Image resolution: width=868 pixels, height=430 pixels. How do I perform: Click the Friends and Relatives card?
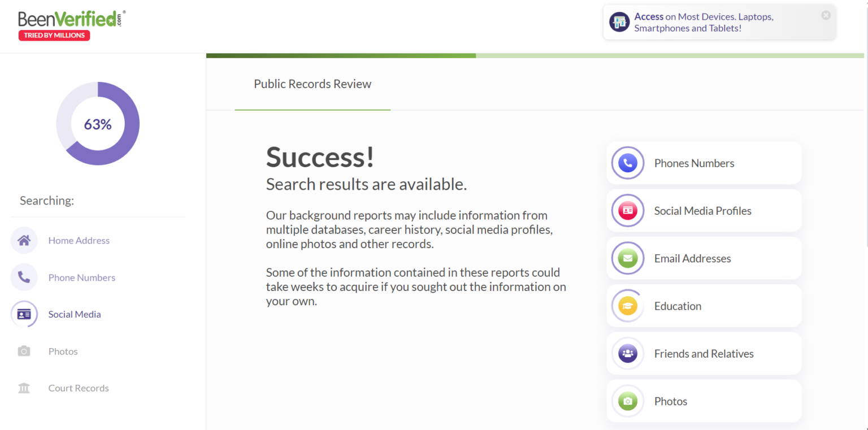704,353
